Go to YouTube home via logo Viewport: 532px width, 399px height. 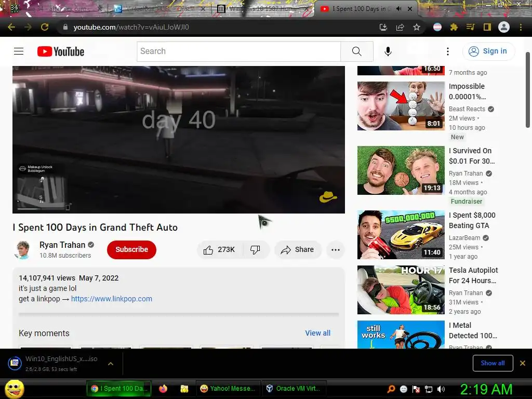point(61,51)
